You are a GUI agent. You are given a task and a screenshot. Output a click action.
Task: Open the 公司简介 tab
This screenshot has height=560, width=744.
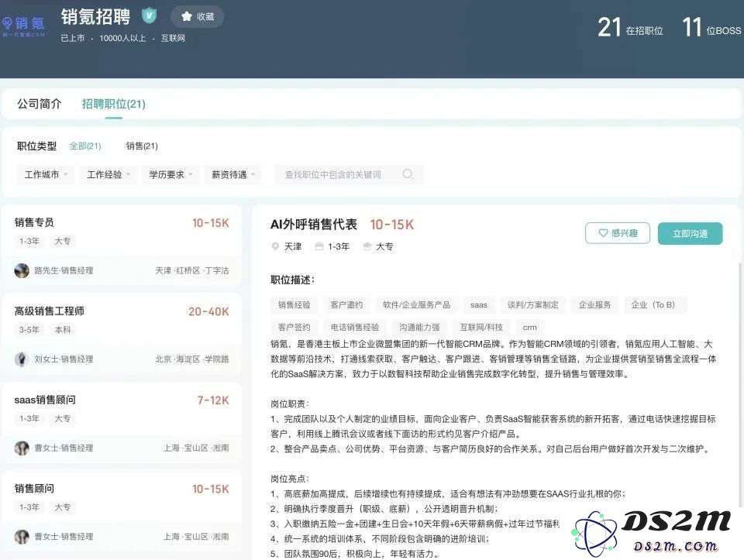[40, 104]
